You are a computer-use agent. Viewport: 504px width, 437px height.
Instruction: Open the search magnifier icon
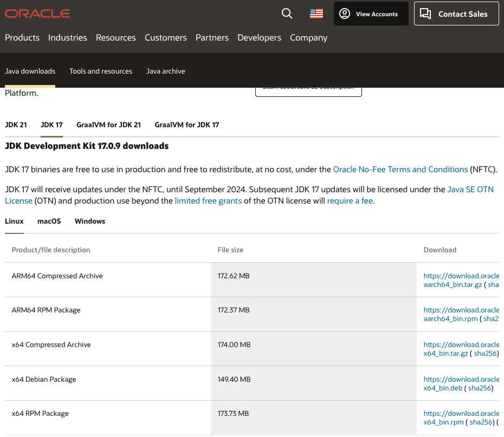(287, 14)
